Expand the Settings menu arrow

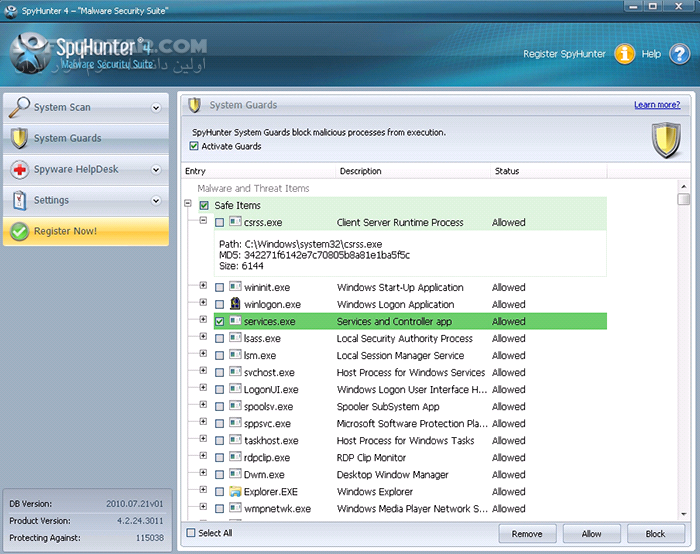click(x=156, y=200)
